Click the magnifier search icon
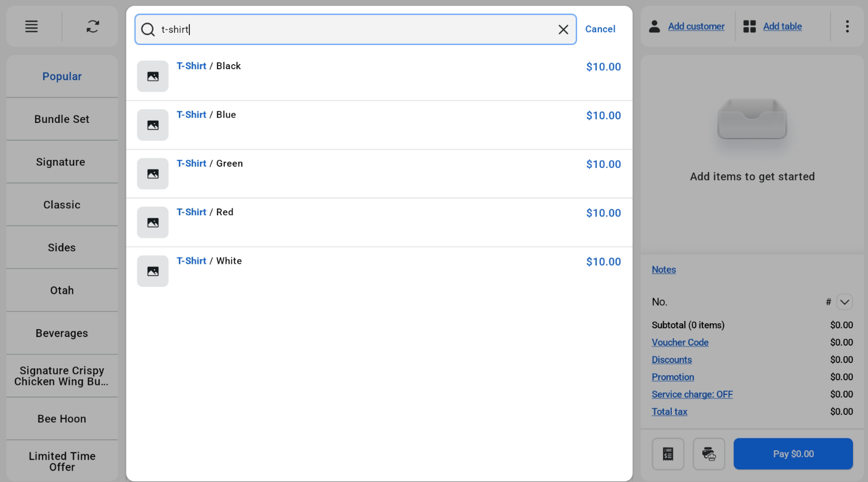 click(148, 29)
